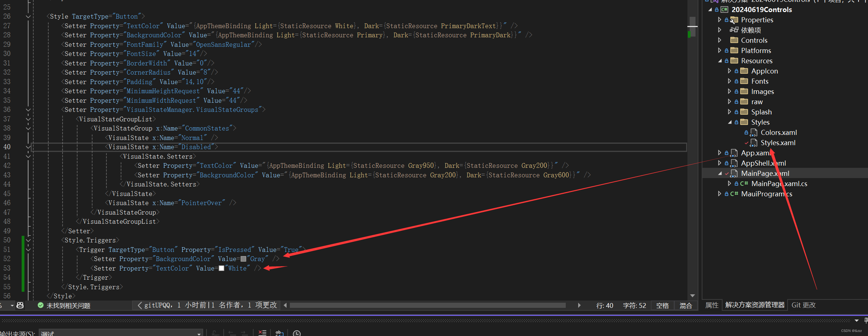Clear all output with red X icon
Screen dimensions: 868x336
(x=262, y=333)
